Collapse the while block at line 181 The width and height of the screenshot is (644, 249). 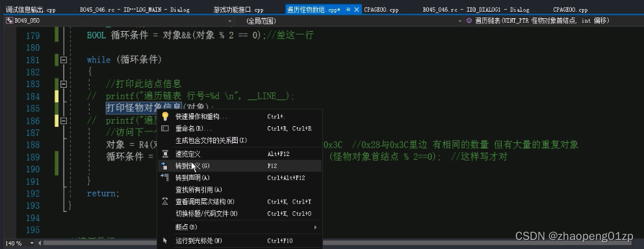point(64,60)
